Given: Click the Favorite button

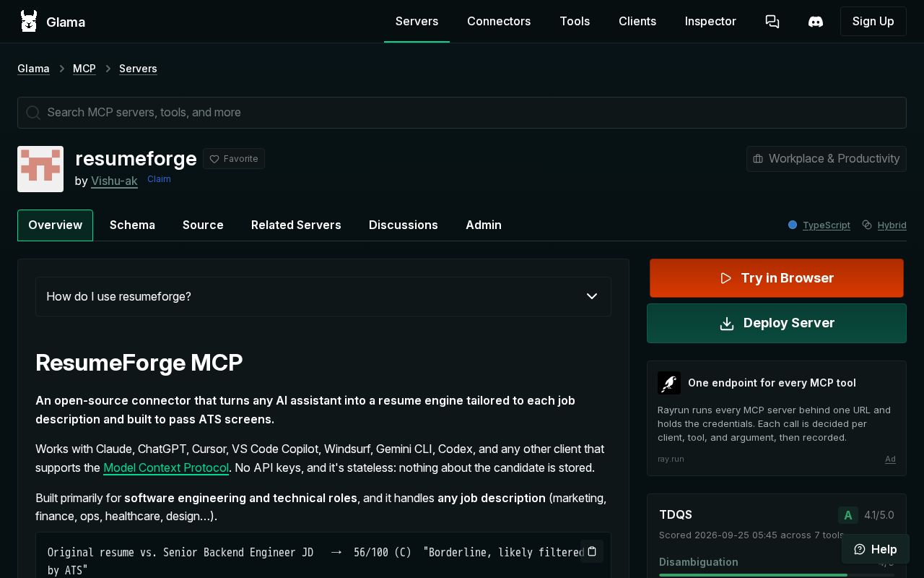Looking at the screenshot, I should [234, 159].
